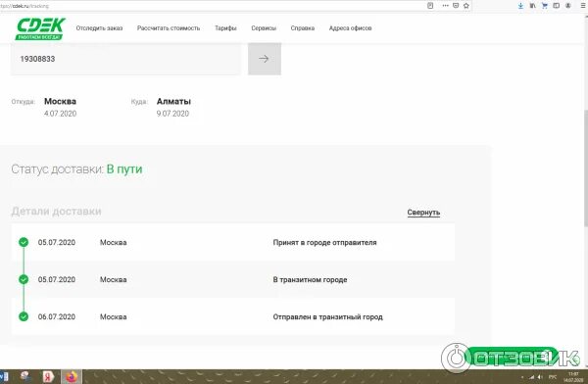Open Firefox hamburger menu
This screenshot has width=588, height=384.
pos(583,6)
